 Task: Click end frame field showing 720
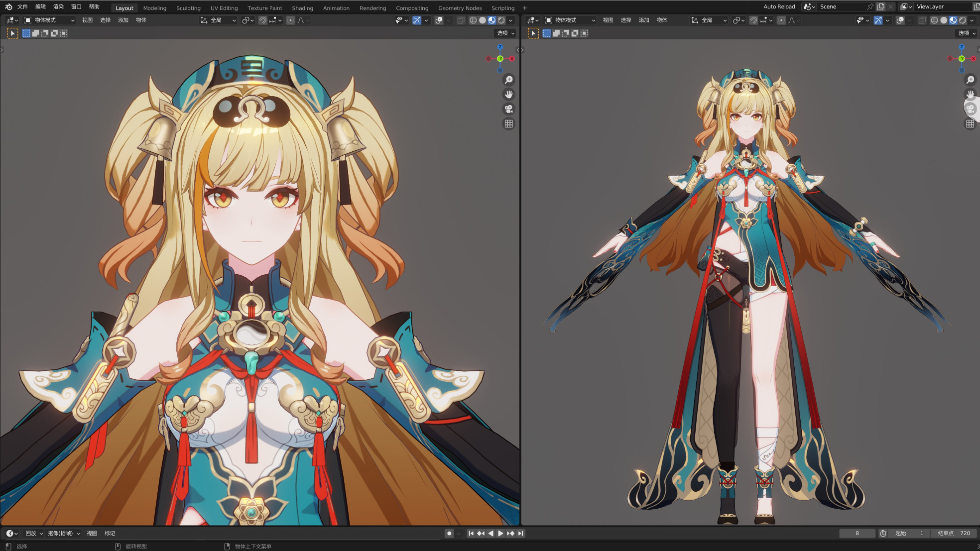pyautogui.click(x=954, y=533)
